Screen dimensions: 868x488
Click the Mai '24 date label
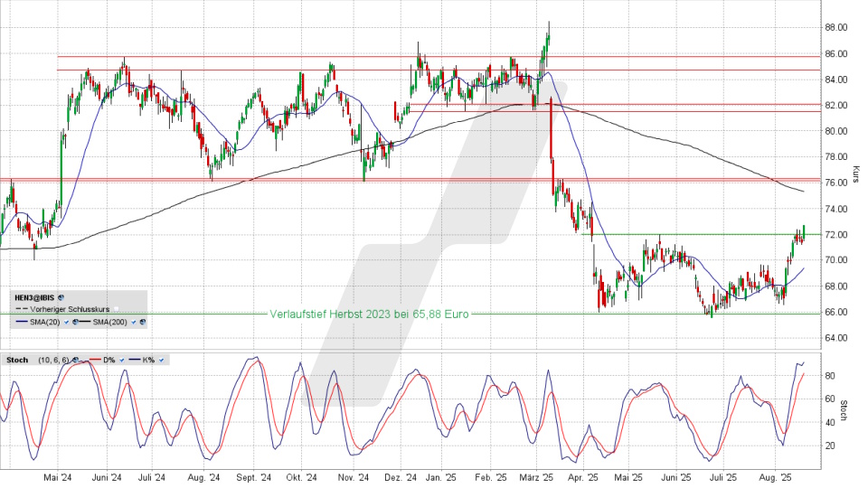pos(57,477)
